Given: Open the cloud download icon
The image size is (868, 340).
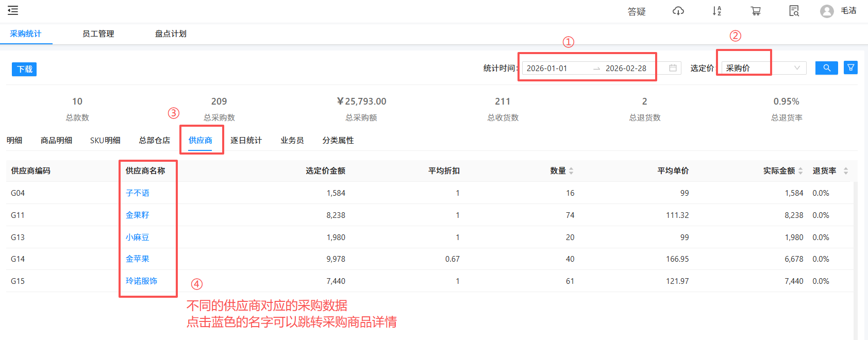Looking at the screenshot, I should pyautogui.click(x=678, y=11).
